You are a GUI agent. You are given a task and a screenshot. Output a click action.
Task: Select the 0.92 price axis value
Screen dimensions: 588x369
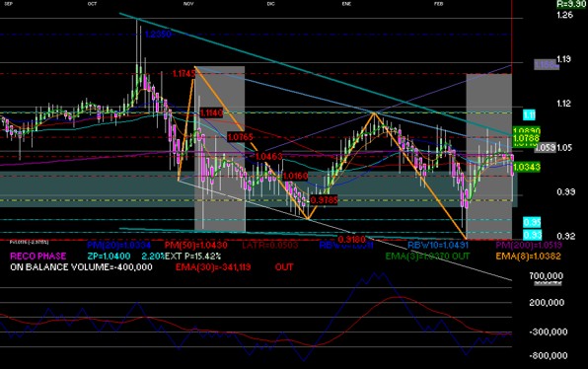pyautogui.click(x=566, y=236)
